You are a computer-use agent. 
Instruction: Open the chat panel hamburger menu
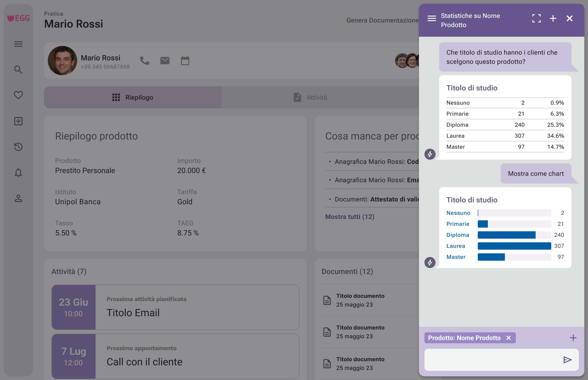pos(432,19)
